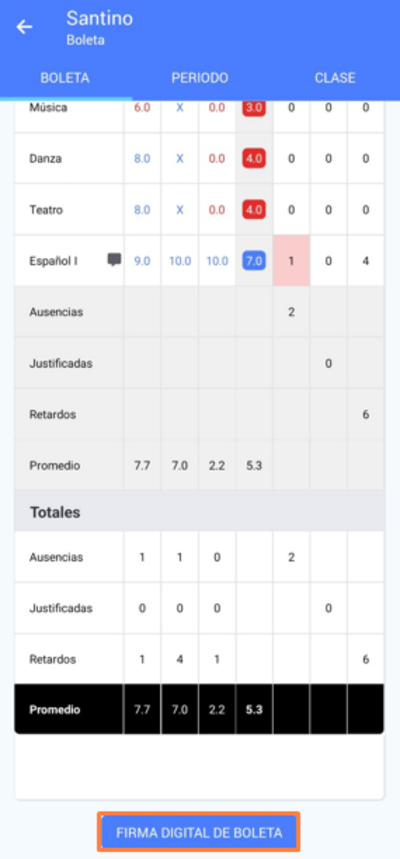Select the 5.3 average in the black Promedio row
This screenshot has height=859, width=400.
254,710
